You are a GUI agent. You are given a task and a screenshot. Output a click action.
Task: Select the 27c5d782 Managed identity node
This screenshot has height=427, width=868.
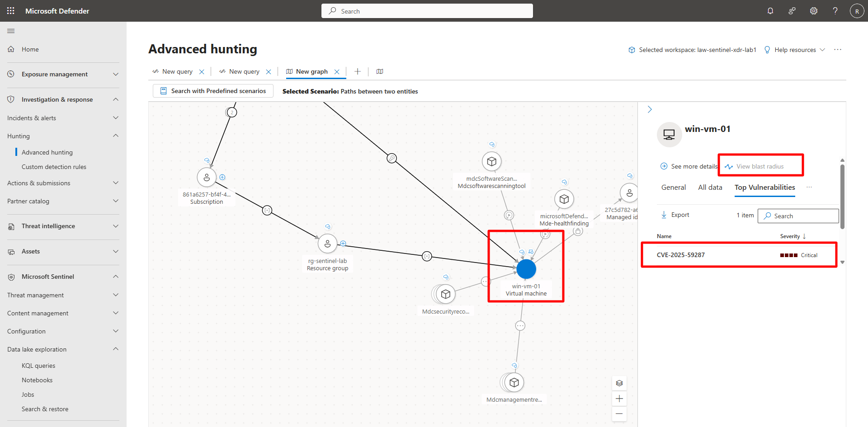[629, 192]
